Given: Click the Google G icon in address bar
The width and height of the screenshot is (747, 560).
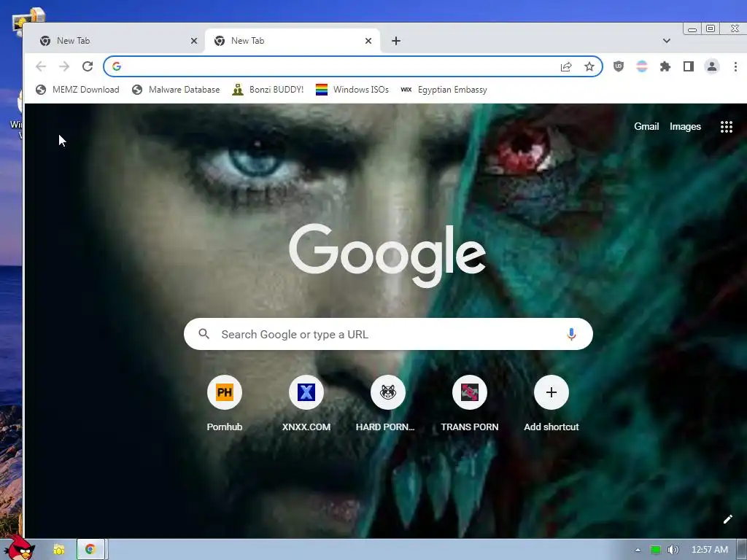Looking at the screenshot, I should point(117,66).
